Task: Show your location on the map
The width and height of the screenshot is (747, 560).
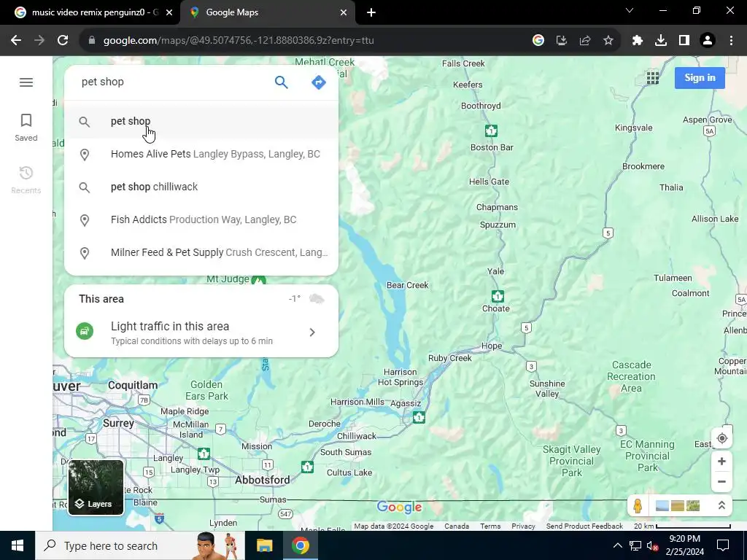Action: [721, 438]
